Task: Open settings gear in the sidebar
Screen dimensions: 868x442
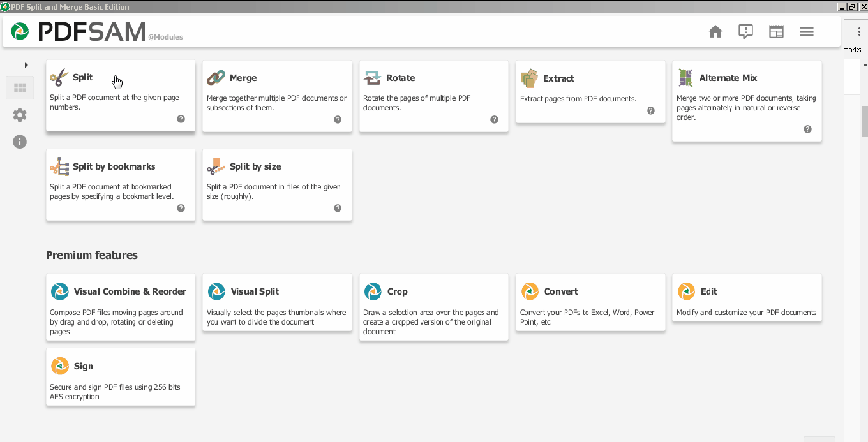Action: click(20, 115)
